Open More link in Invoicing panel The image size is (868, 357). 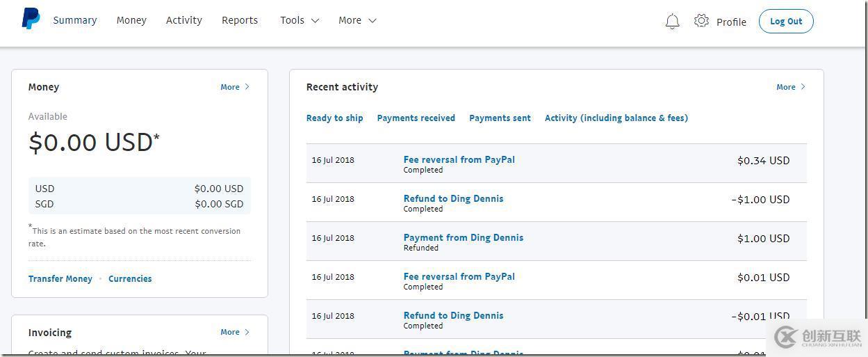[230, 332]
